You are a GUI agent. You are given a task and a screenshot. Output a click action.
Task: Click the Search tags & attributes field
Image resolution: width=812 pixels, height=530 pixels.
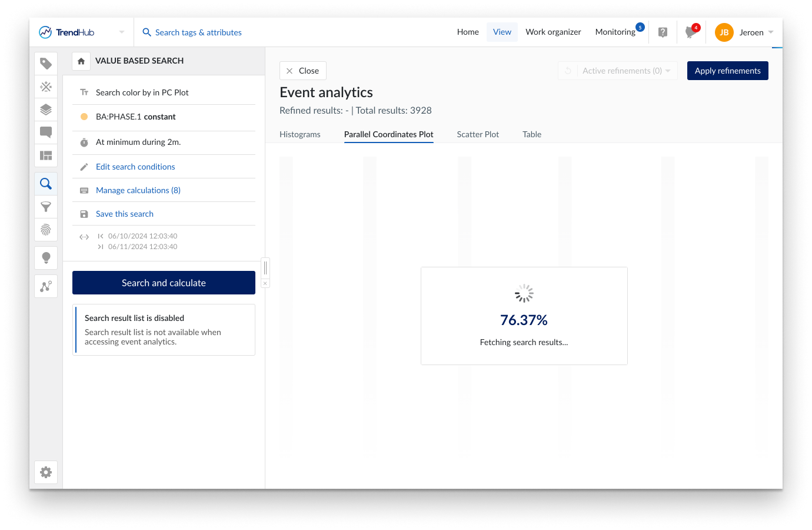click(x=198, y=32)
